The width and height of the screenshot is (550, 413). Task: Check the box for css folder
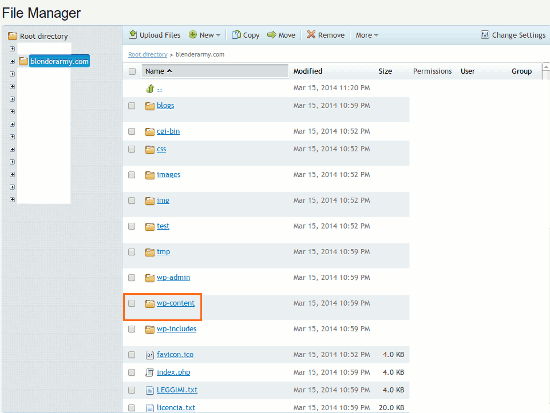point(132,149)
